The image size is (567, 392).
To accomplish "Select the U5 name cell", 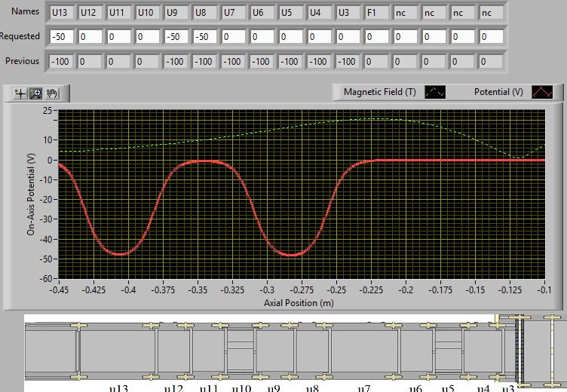I will pyautogui.click(x=291, y=13).
